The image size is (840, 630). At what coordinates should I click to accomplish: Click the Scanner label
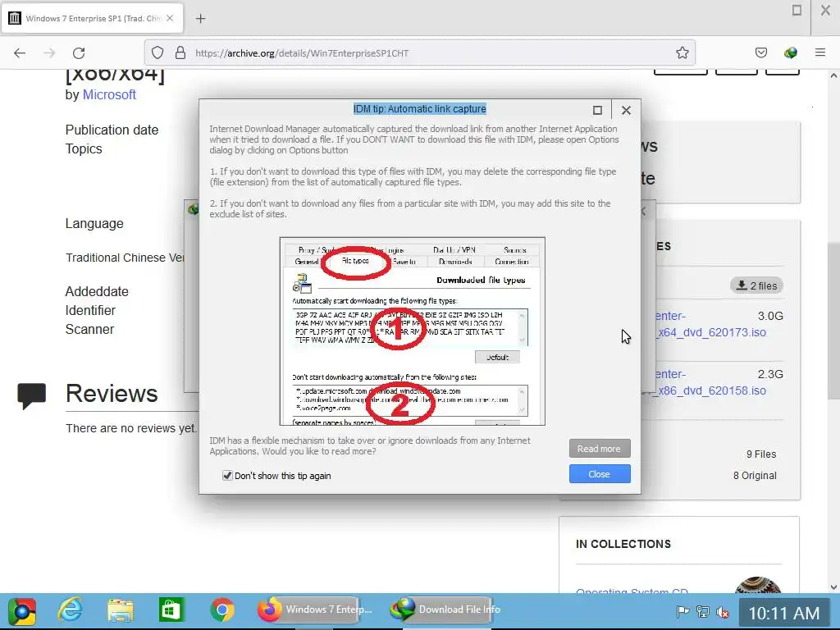89,330
